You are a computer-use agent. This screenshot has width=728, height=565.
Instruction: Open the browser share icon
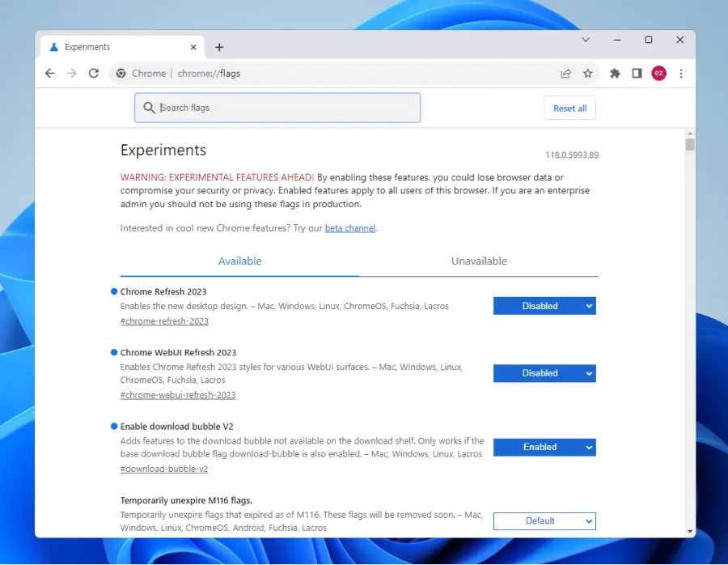pyautogui.click(x=565, y=73)
